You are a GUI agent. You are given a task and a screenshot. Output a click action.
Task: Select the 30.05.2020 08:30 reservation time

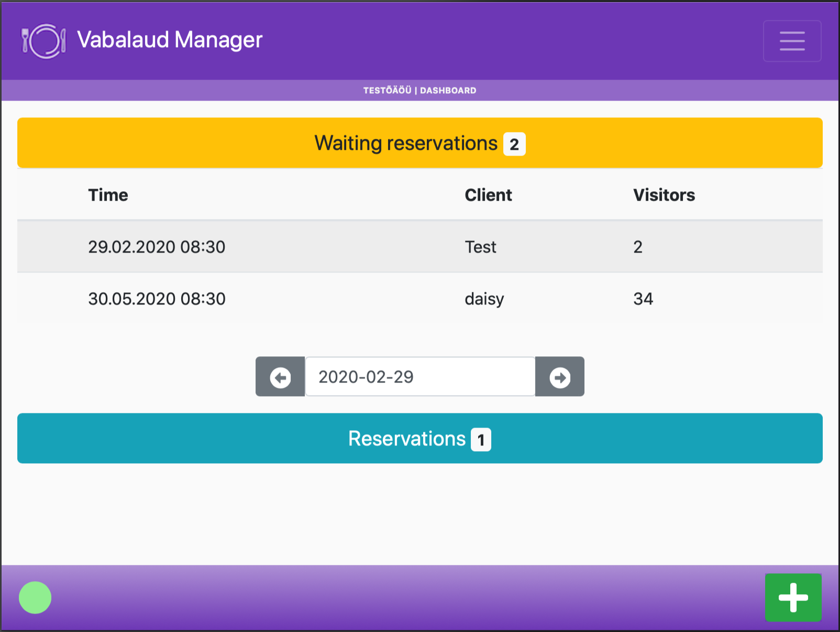point(157,299)
